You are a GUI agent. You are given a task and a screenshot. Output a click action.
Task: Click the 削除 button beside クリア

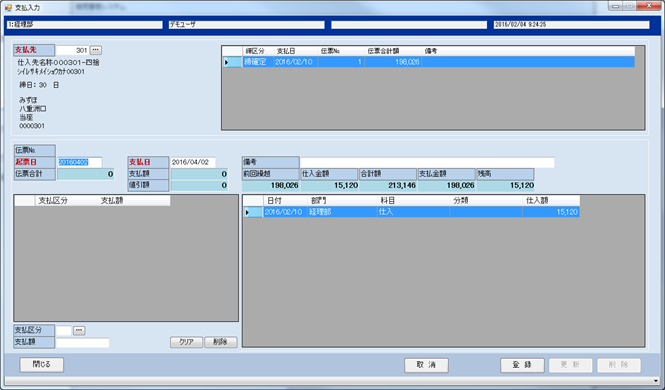click(x=221, y=342)
